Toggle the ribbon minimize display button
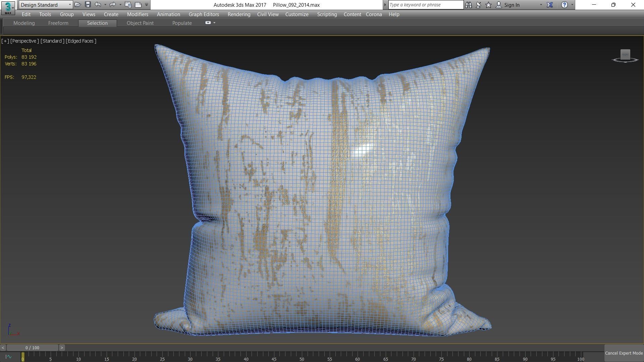 208,23
